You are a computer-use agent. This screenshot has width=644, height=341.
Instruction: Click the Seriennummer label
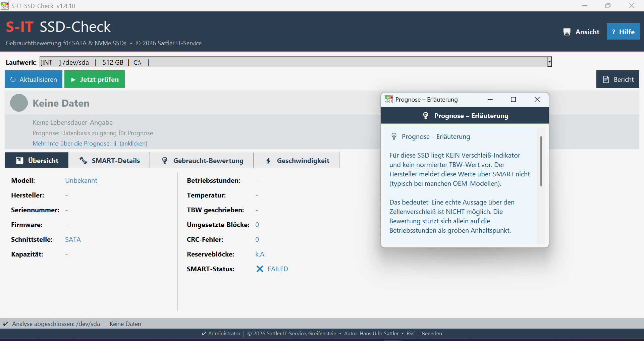coord(35,210)
